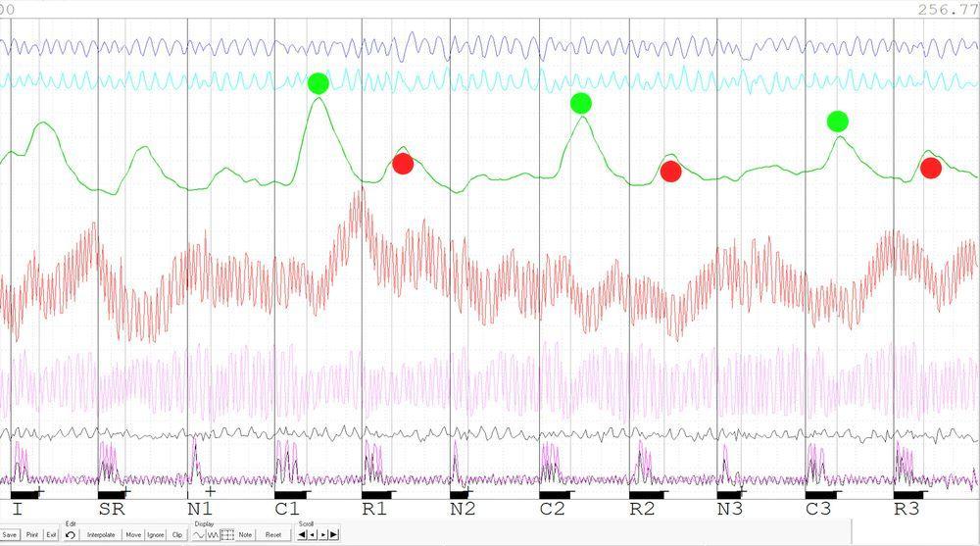Screen dimensions: 980x546
Task: Select the green marker above the C1 peak
Action: pyautogui.click(x=318, y=83)
